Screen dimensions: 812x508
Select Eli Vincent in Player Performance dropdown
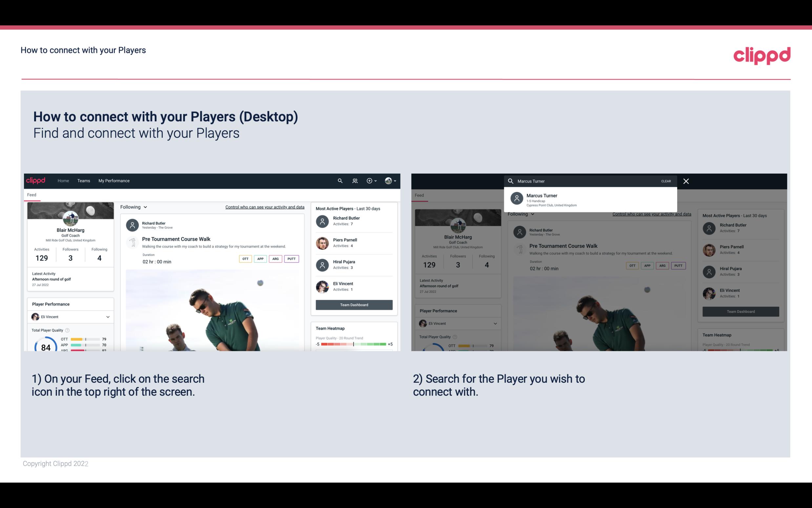point(70,317)
